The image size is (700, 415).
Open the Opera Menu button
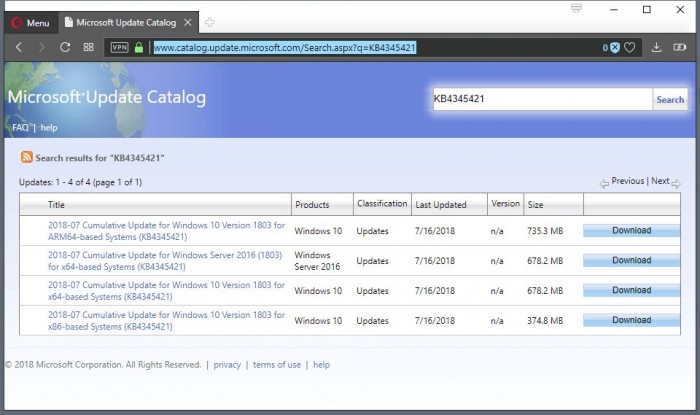coord(30,23)
